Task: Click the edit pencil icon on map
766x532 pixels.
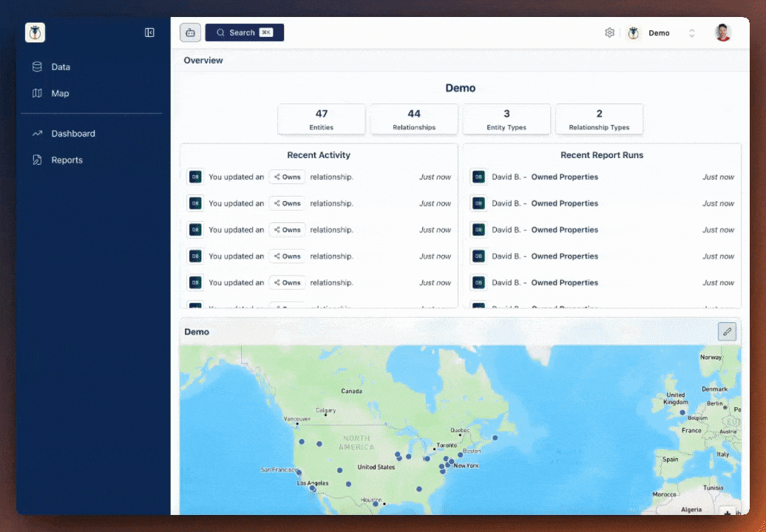Action: coord(727,332)
